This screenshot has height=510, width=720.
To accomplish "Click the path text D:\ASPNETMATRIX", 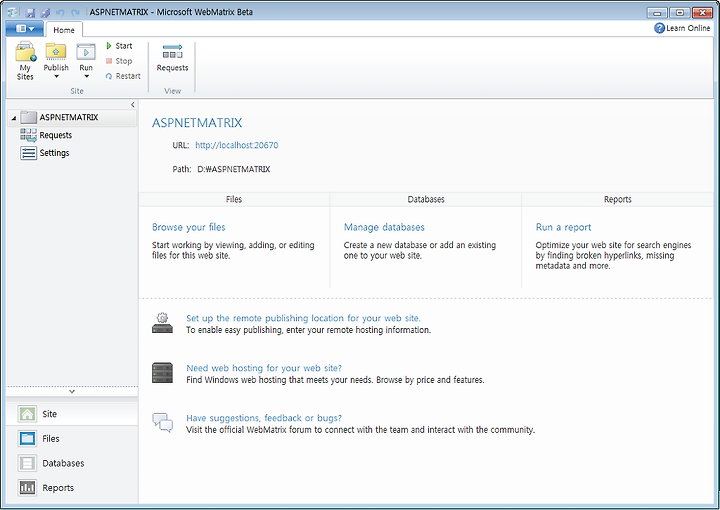I will pos(234,169).
